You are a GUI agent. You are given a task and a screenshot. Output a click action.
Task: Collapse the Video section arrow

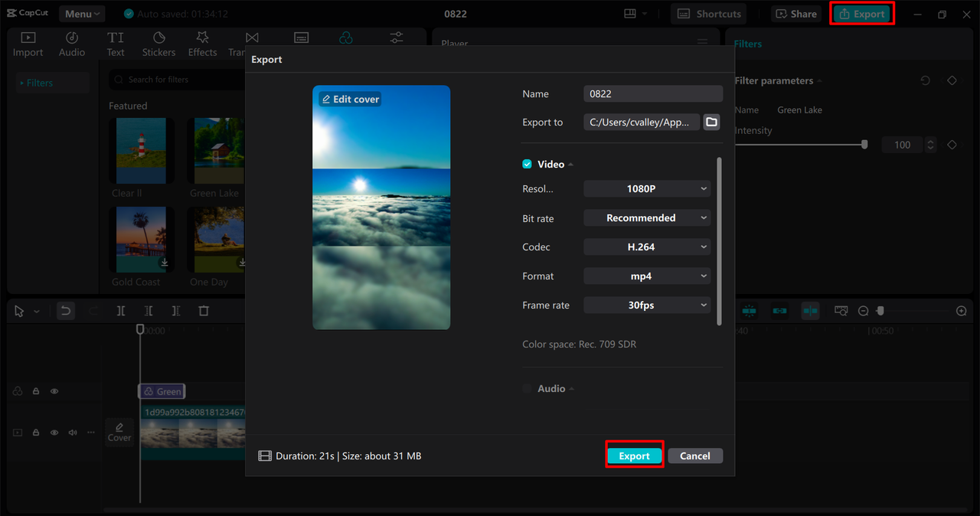click(x=571, y=165)
